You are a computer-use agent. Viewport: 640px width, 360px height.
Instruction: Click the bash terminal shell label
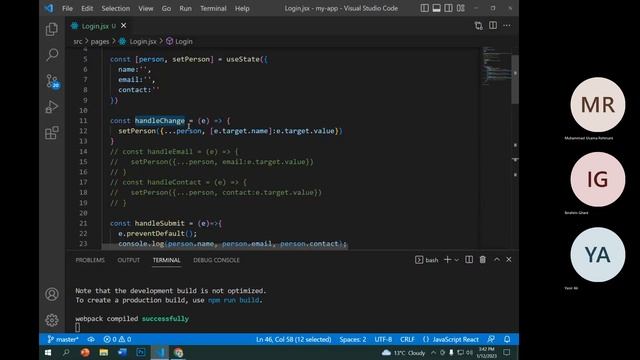click(x=427, y=260)
